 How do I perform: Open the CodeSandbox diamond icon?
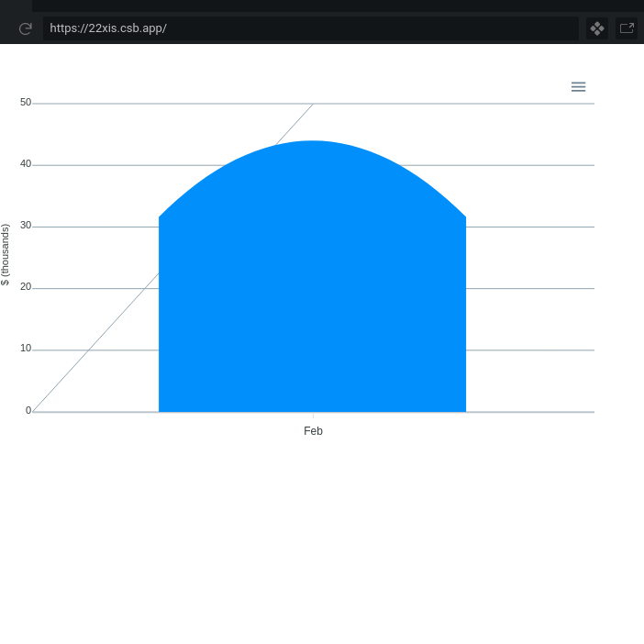pos(597,28)
